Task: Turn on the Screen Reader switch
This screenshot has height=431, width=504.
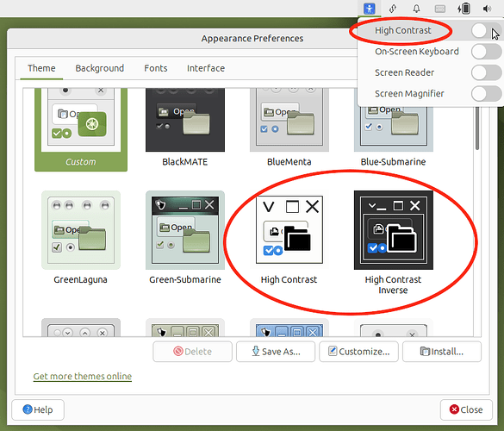Action: click(x=486, y=72)
